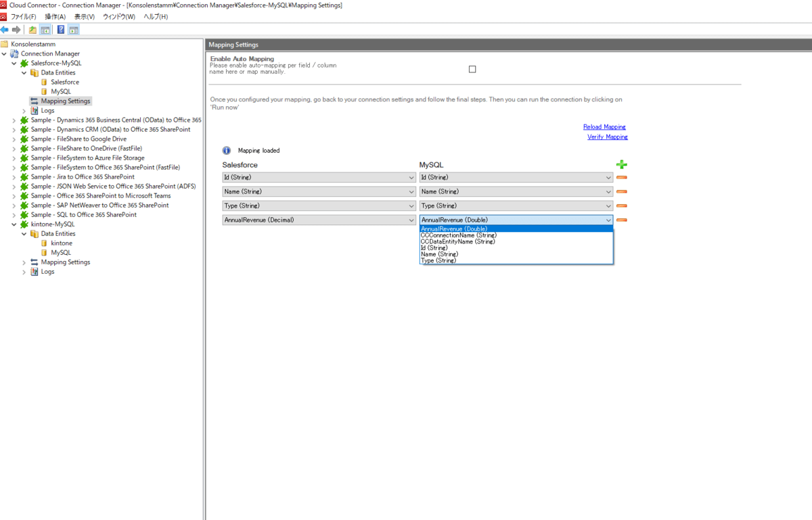Open help with the question mark icon
This screenshot has width=812, height=520.
(61, 30)
